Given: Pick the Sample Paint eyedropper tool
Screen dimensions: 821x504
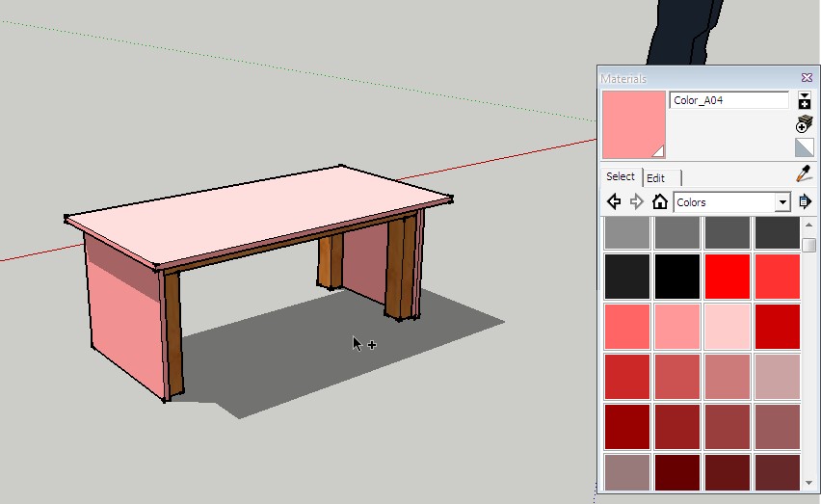Looking at the screenshot, I should coord(805,173).
